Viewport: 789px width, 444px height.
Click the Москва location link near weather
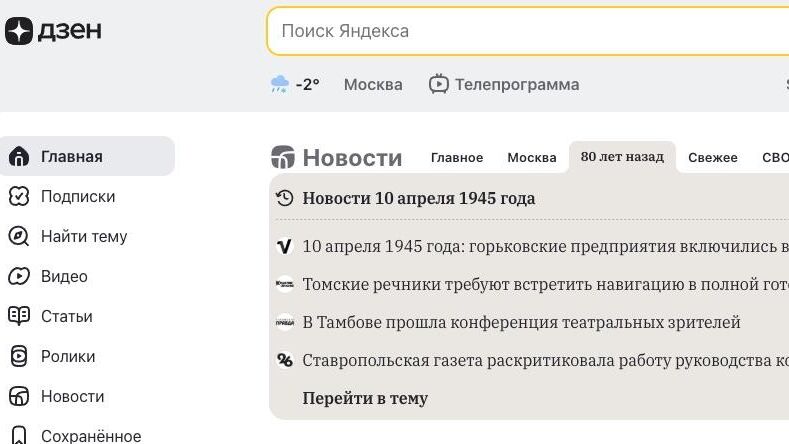pyautogui.click(x=373, y=84)
